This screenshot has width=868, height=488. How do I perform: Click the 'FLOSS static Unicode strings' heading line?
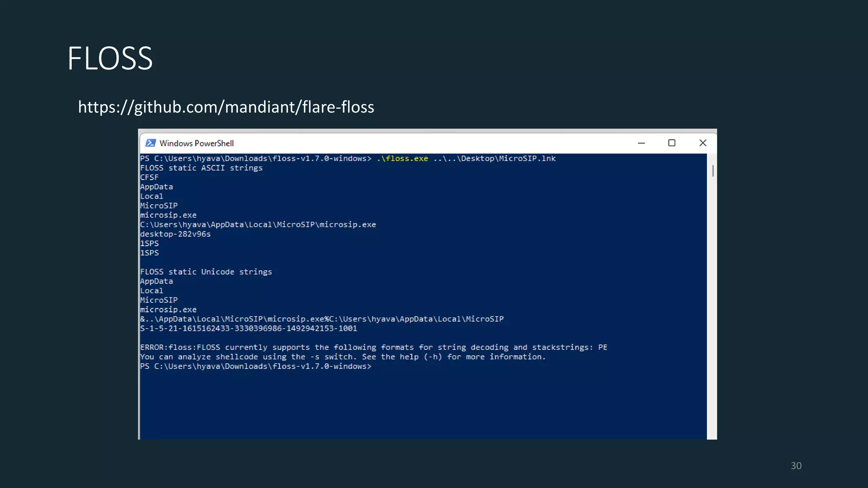(206, 272)
